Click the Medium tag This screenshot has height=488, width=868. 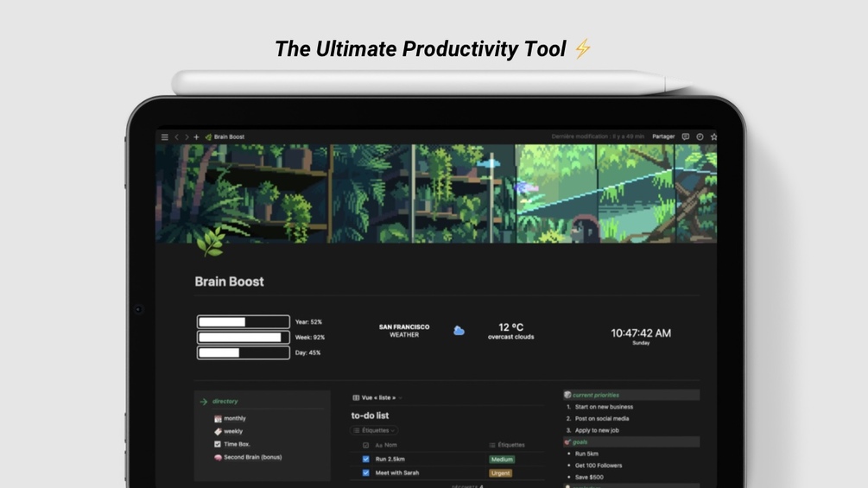click(x=502, y=459)
